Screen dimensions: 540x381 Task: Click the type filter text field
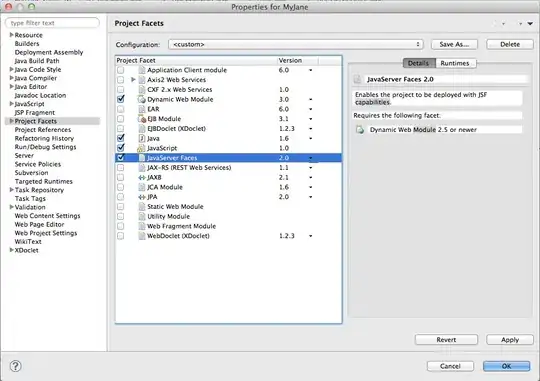click(53, 23)
